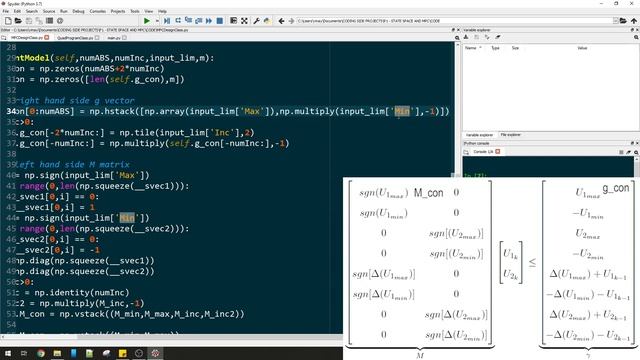The image size is (640, 360).
Task: Open Preferences via wrench icon
Action: pyautogui.click(x=256, y=21)
